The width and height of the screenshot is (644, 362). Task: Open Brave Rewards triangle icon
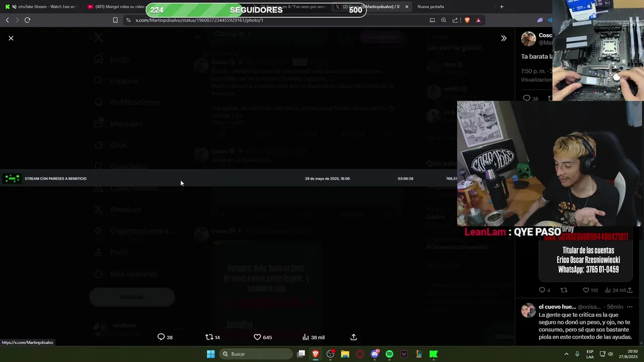478,20
